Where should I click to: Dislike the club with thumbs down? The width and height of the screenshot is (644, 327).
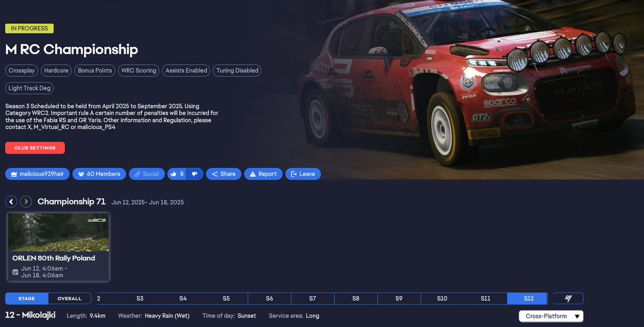coord(194,174)
